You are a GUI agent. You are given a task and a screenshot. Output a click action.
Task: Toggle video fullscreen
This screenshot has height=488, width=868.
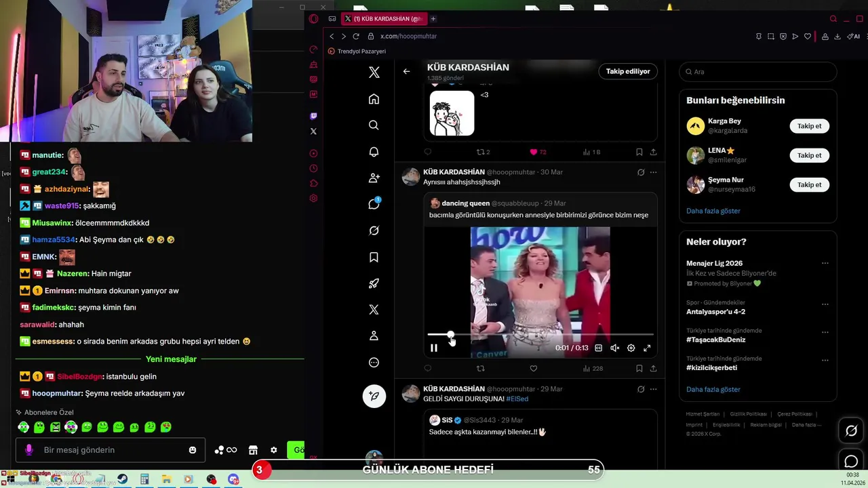click(647, 348)
